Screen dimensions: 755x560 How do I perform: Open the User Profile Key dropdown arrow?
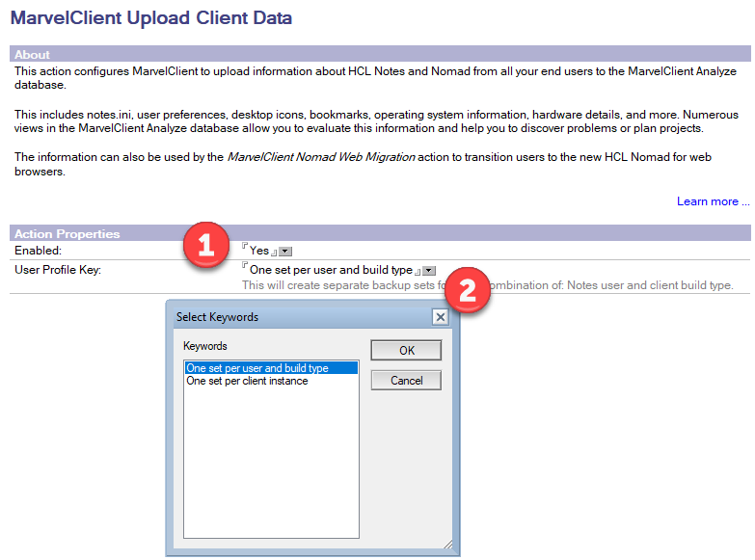(x=429, y=271)
